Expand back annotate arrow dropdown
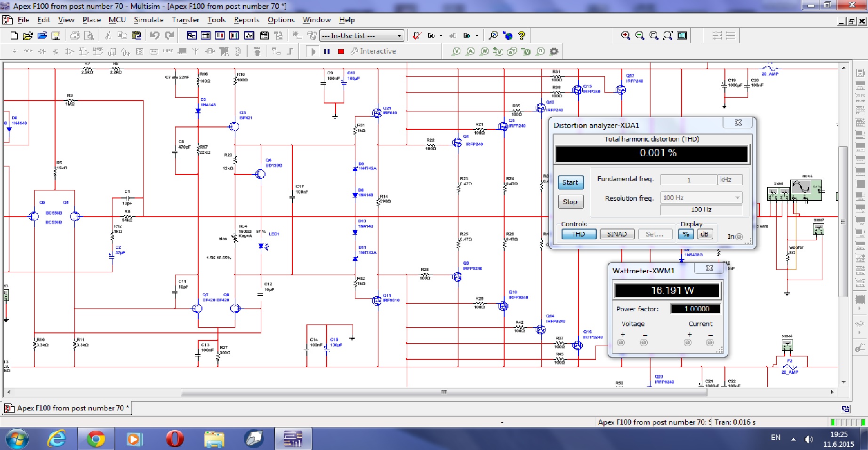Viewport: 868px width, 450px height. [441, 36]
